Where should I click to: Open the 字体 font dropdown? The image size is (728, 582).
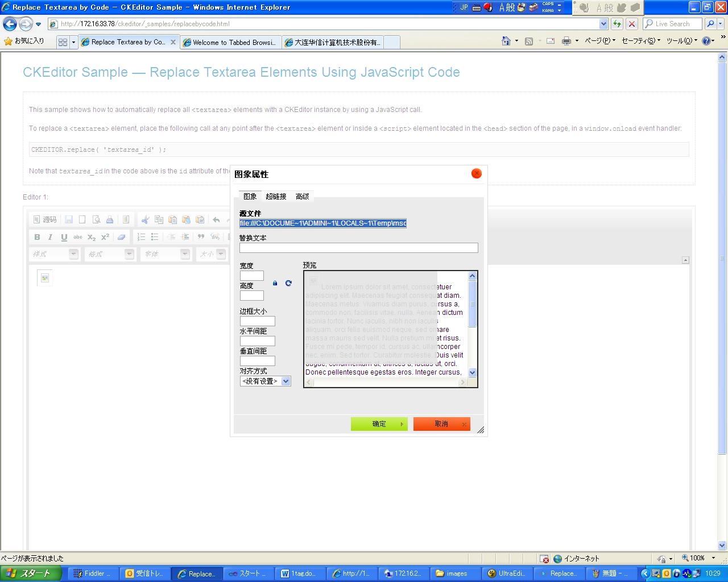(x=166, y=254)
